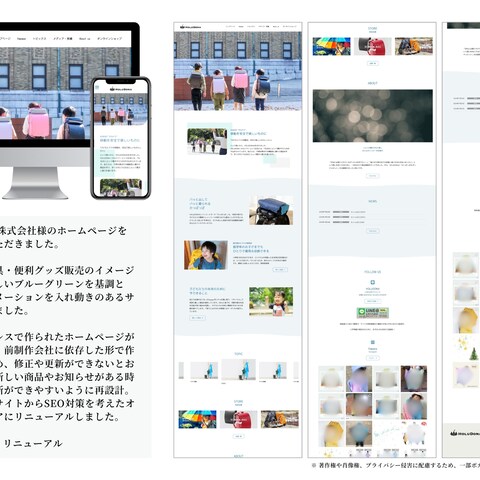Screen dimensions: 480x480
Task: Open the red bag thumbnail in second layout STORE
Action: tap(373, 46)
